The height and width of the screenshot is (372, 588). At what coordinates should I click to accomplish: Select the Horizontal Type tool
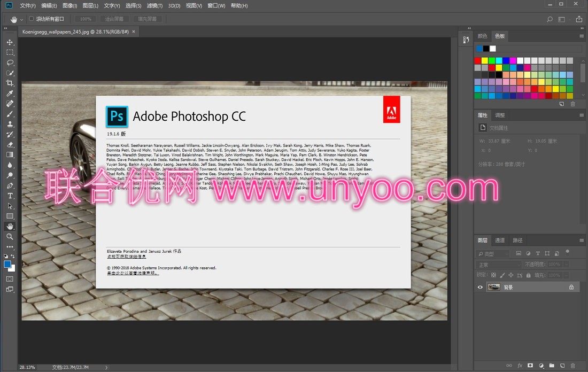coord(10,196)
